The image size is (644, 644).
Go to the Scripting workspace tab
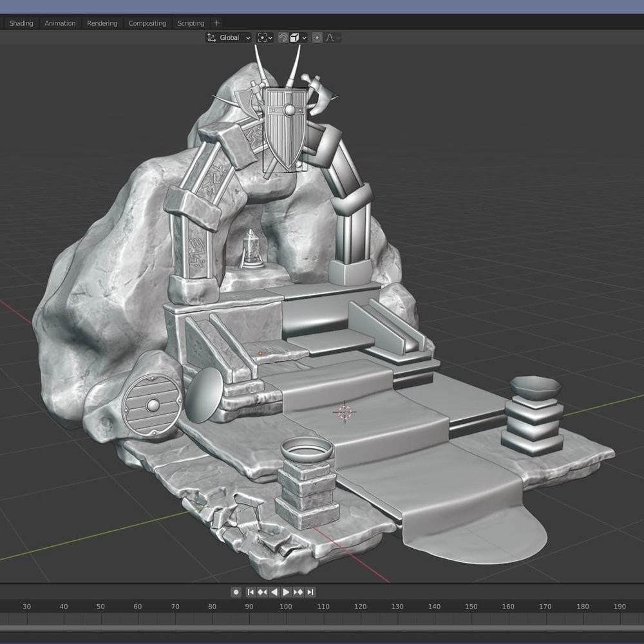[191, 23]
